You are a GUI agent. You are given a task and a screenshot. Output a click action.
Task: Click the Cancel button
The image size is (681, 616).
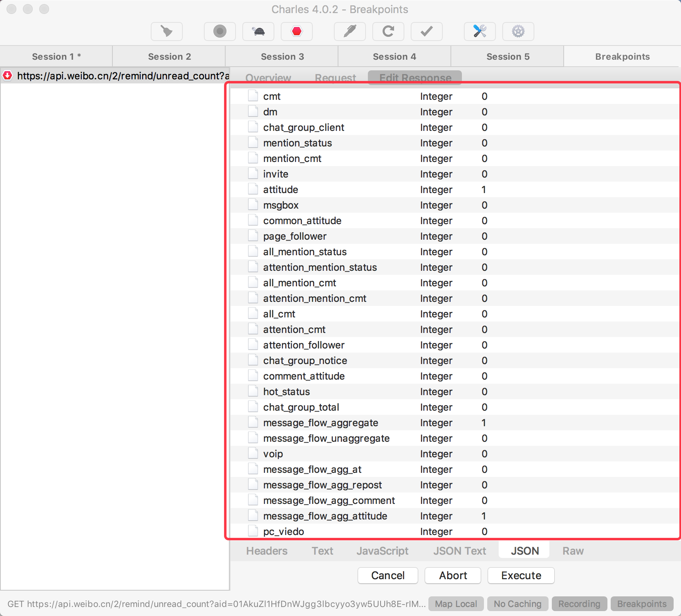click(x=388, y=576)
